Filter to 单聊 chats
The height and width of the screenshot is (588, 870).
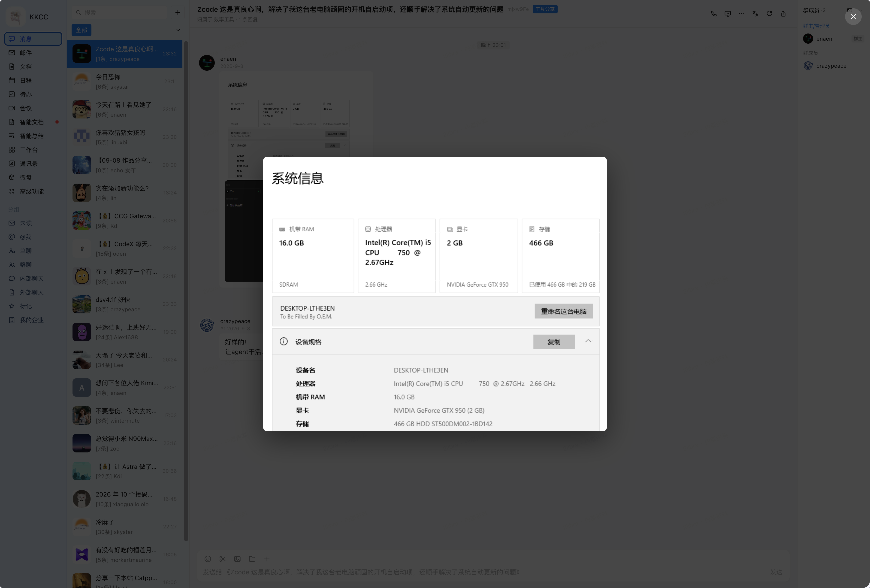[33, 251]
